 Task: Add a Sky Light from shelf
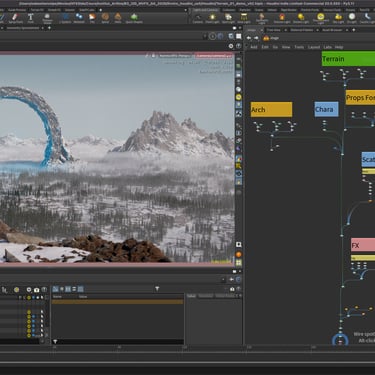tap(338, 18)
